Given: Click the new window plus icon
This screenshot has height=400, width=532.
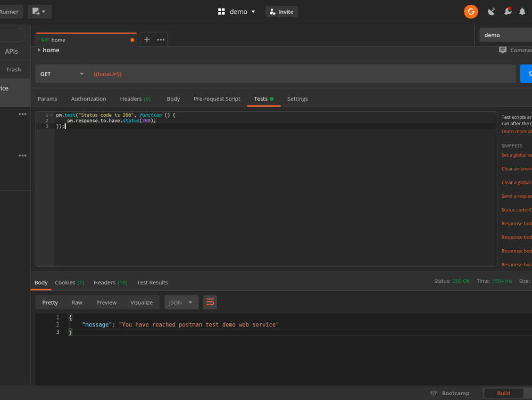Looking at the screenshot, I should 36,12.
